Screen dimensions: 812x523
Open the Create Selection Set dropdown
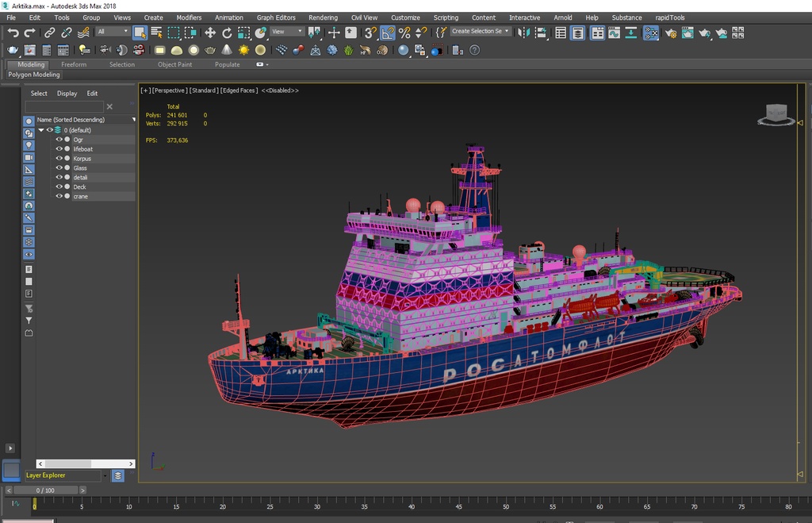pos(480,31)
